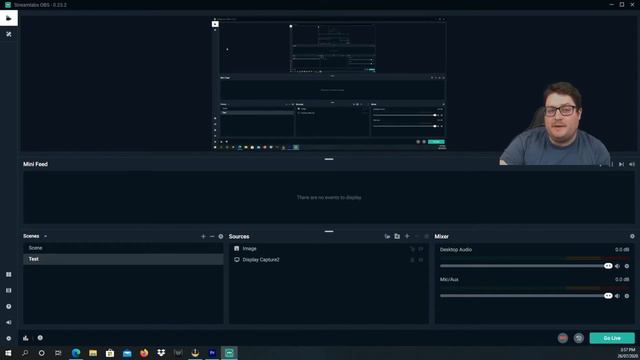Click the 'Mic/Aux' label in Mixer

tap(449, 280)
